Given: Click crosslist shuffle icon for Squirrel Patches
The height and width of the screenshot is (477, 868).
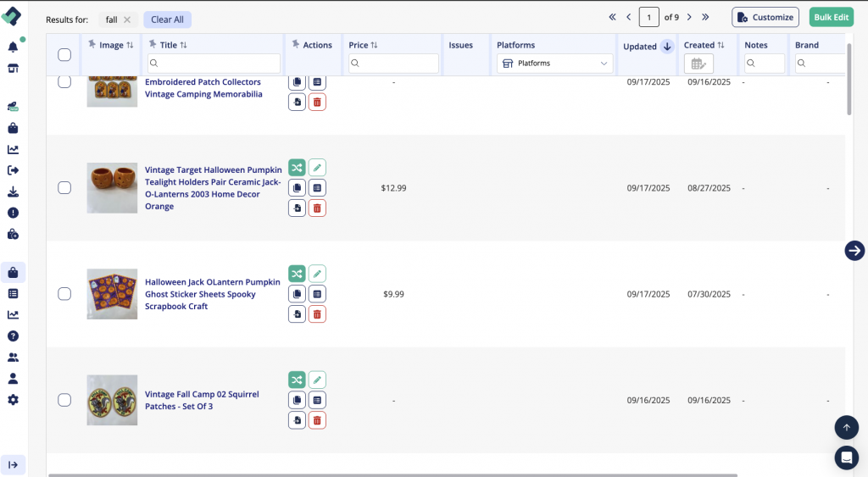Looking at the screenshot, I should click(297, 380).
